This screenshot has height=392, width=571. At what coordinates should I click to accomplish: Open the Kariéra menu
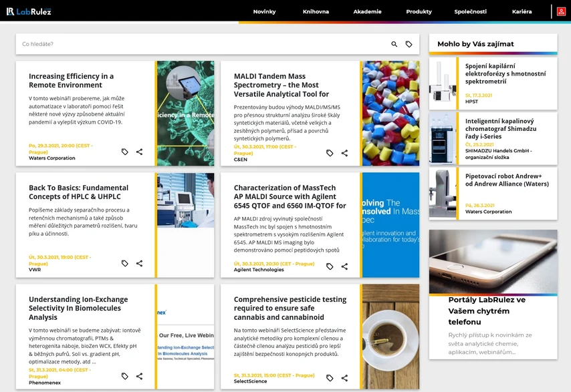[x=522, y=11]
